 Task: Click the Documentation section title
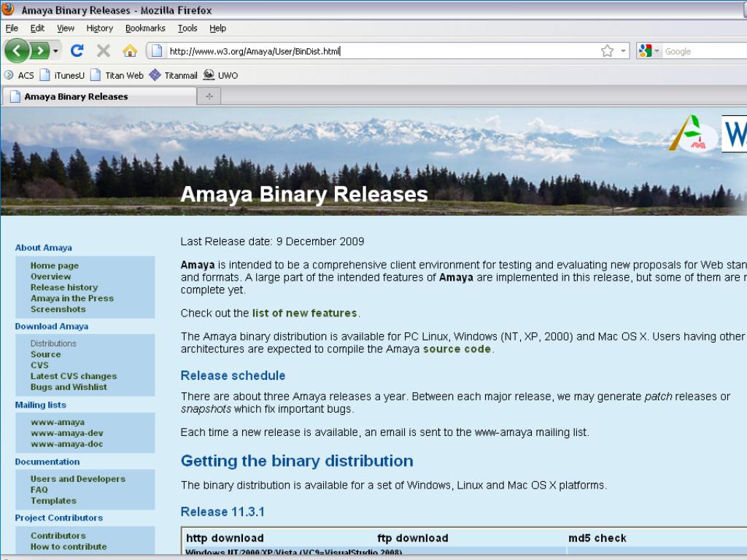(47, 462)
